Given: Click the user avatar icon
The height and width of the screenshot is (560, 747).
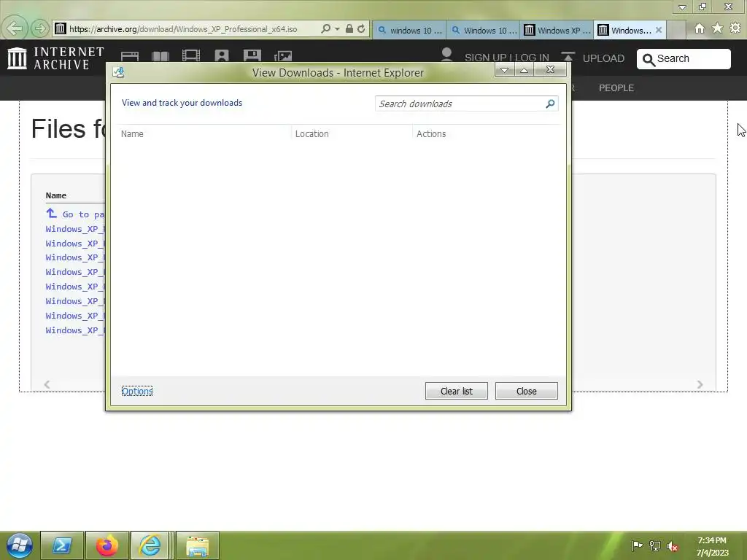Looking at the screenshot, I should pos(446,54).
